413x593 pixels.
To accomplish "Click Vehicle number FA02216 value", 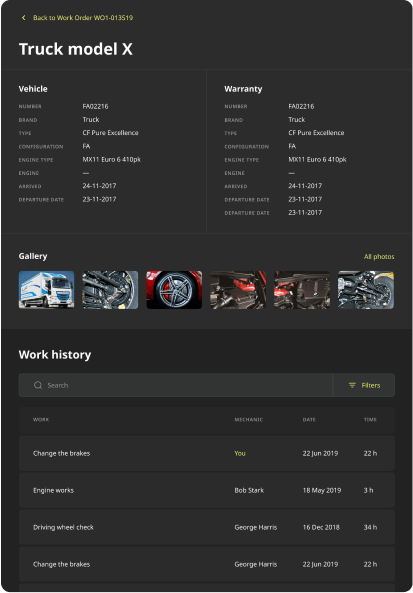I will [x=95, y=106].
